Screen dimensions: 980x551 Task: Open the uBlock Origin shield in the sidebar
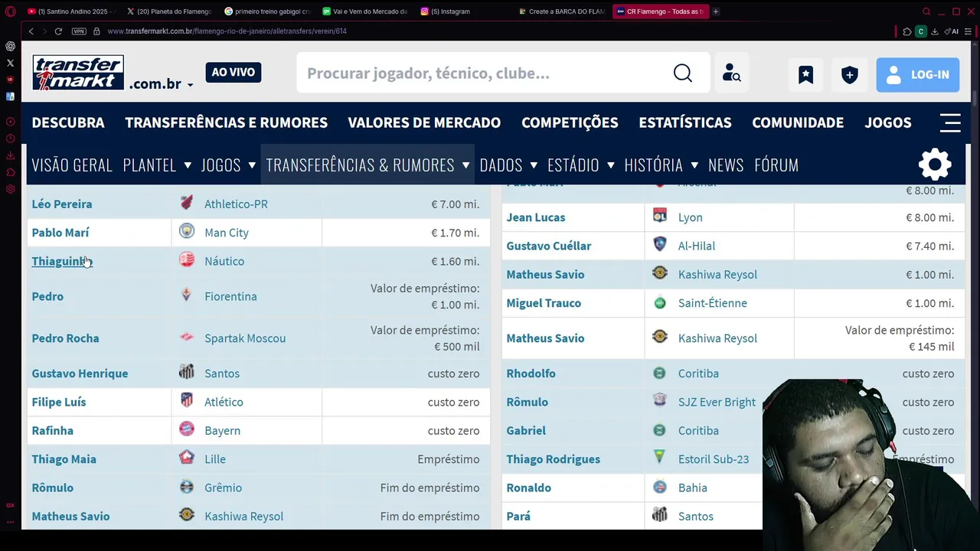tap(10, 80)
